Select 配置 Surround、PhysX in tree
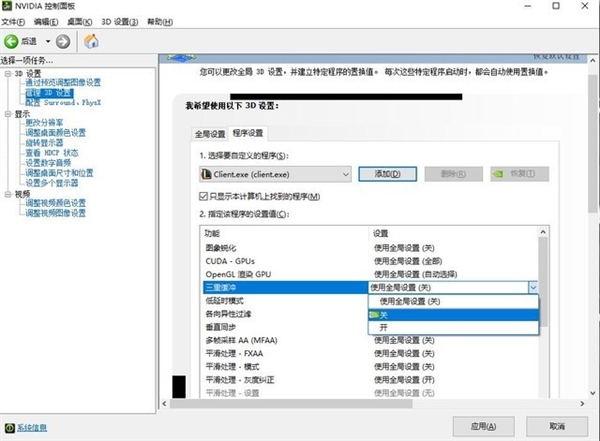Viewport: 600px width, 441px height. (x=63, y=103)
